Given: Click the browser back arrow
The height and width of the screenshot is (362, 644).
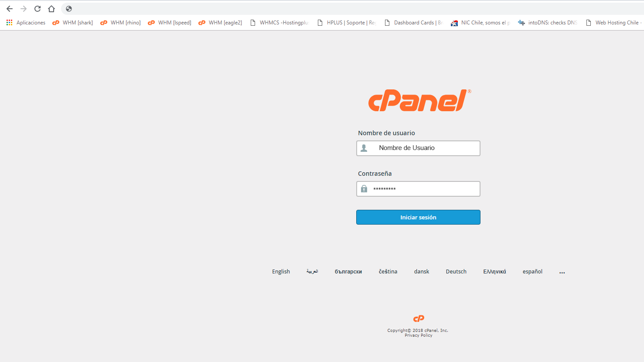Looking at the screenshot, I should coord(10,9).
